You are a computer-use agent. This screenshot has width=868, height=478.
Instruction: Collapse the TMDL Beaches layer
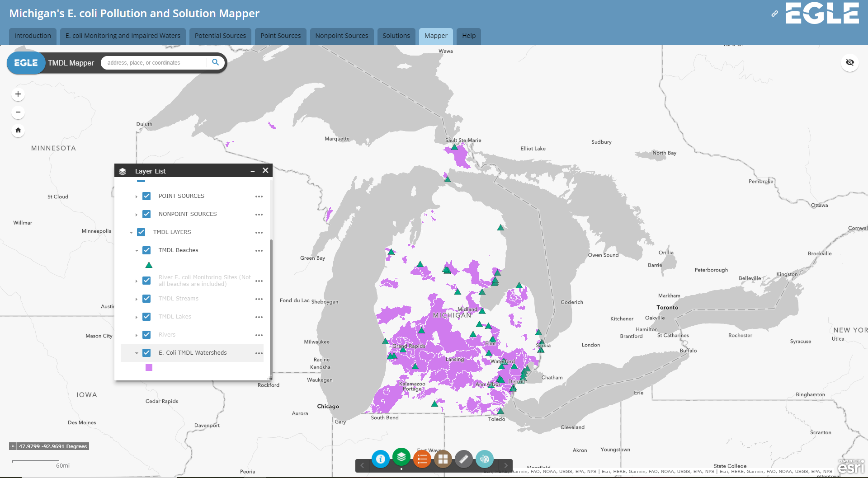point(137,250)
